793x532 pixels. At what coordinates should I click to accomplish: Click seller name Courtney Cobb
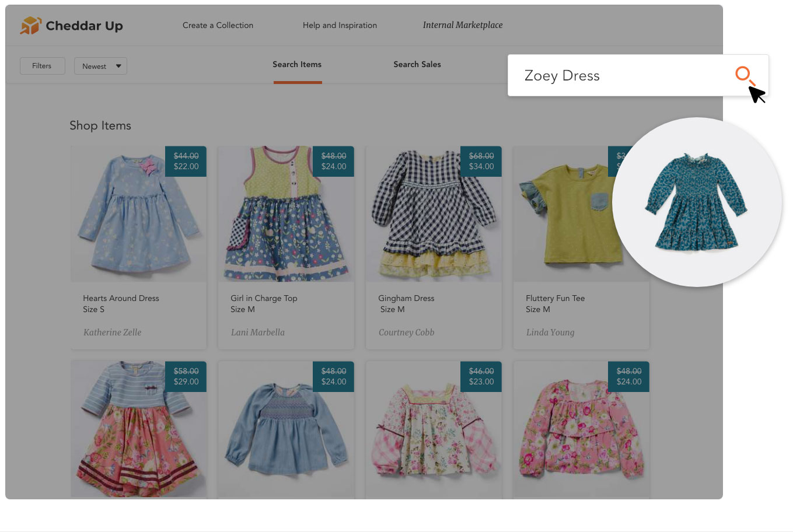coord(406,332)
